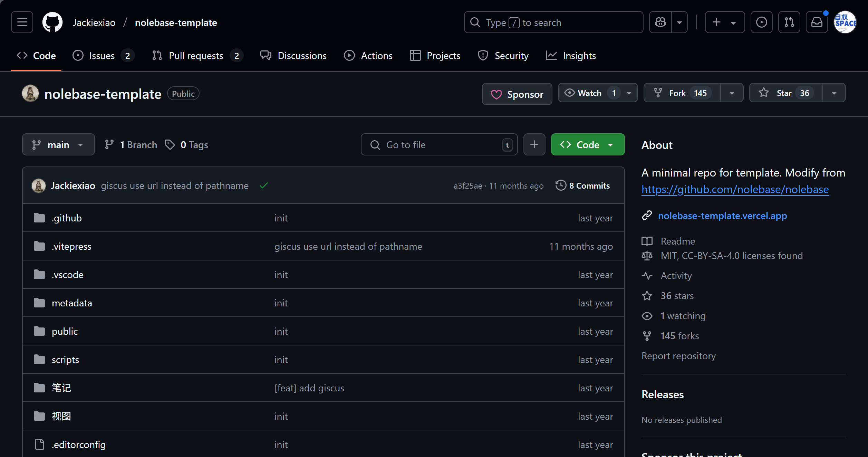Open the Create new plus dropdown

[725, 22]
